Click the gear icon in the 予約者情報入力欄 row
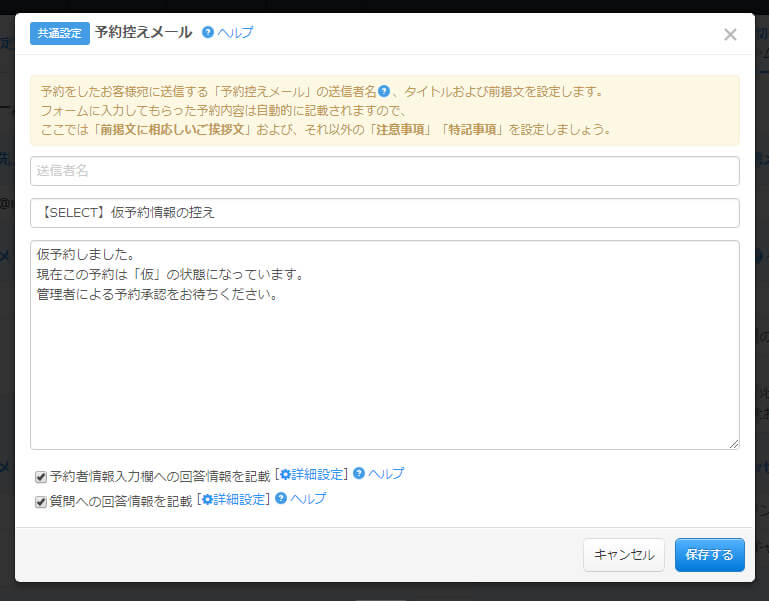This screenshot has height=601, width=769. click(x=285, y=474)
